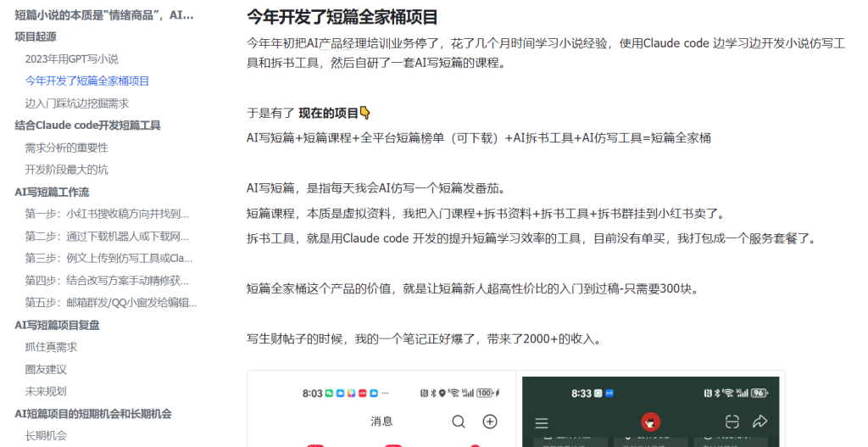868x447 pixels.
Task: Open AI短篇项目的短期机会和长期机会 outline heading
Action: (x=93, y=414)
